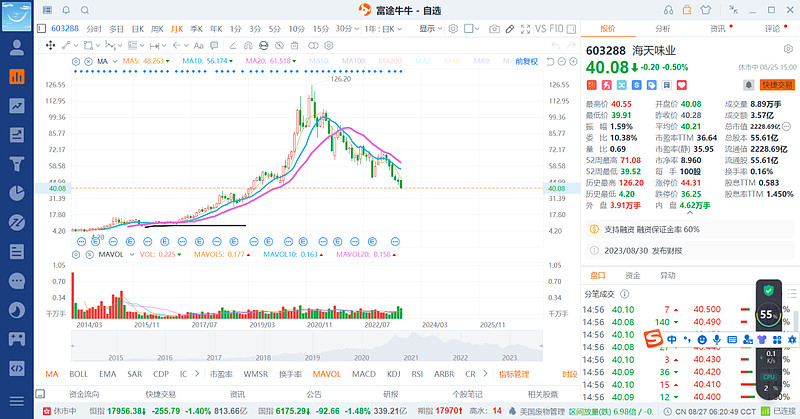
Task: Toggle magnet snap mode in drawing toolbar
Action: [x=248, y=45]
